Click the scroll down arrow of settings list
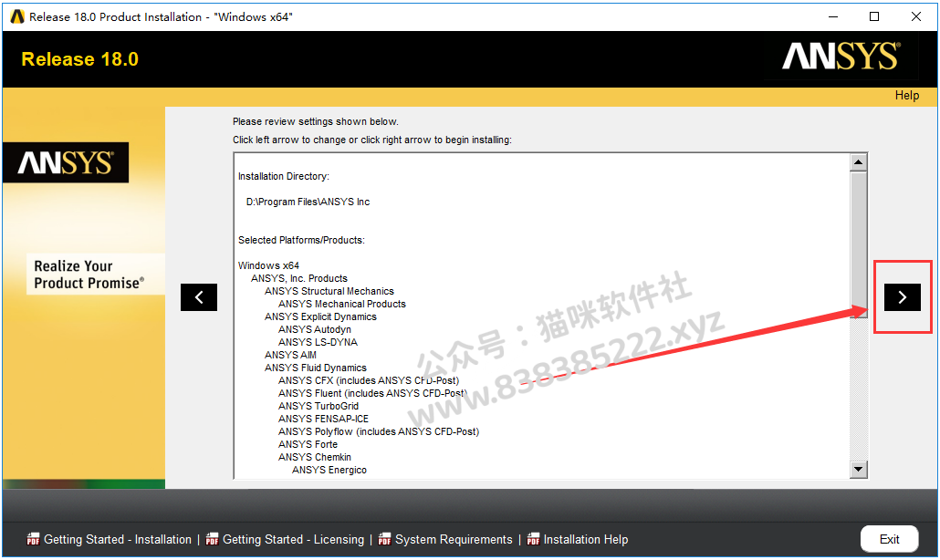The width and height of the screenshot is (940, 560). (859, 470)
